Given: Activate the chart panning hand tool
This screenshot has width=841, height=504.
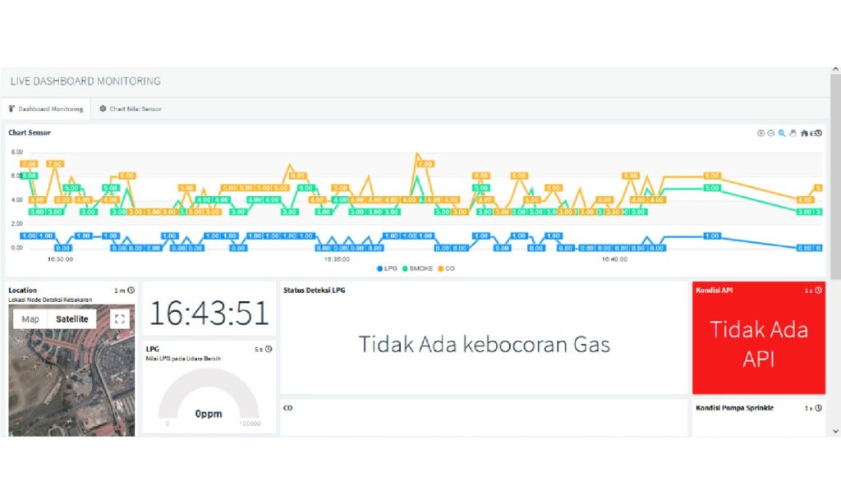Looking at the screenshot, I should click(x=793, y=133).
